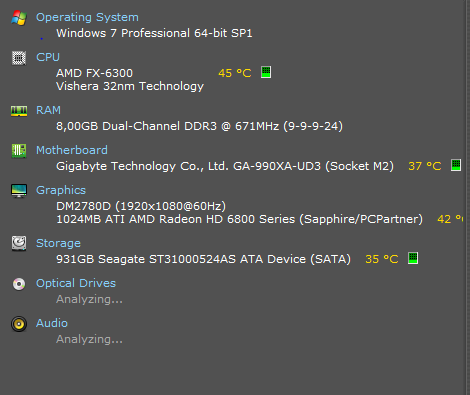Screen dimensions: 470x395
Task: Click the Optical Drives disc icon
Action: click(19, 284)
